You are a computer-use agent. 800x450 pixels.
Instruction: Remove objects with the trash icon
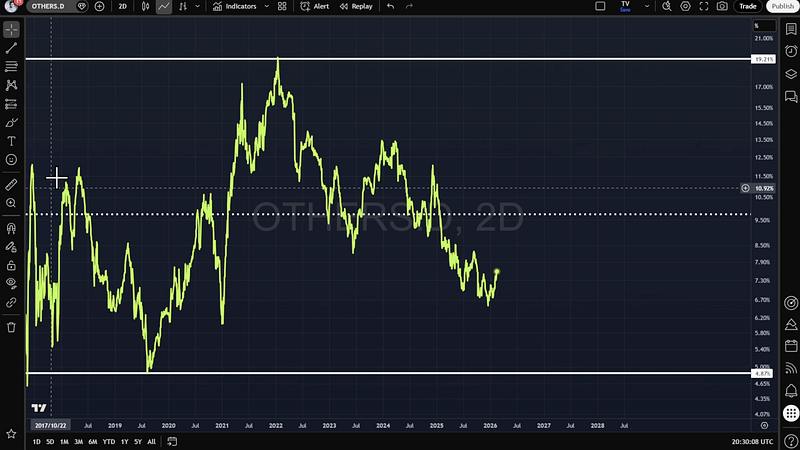[11, 327]
